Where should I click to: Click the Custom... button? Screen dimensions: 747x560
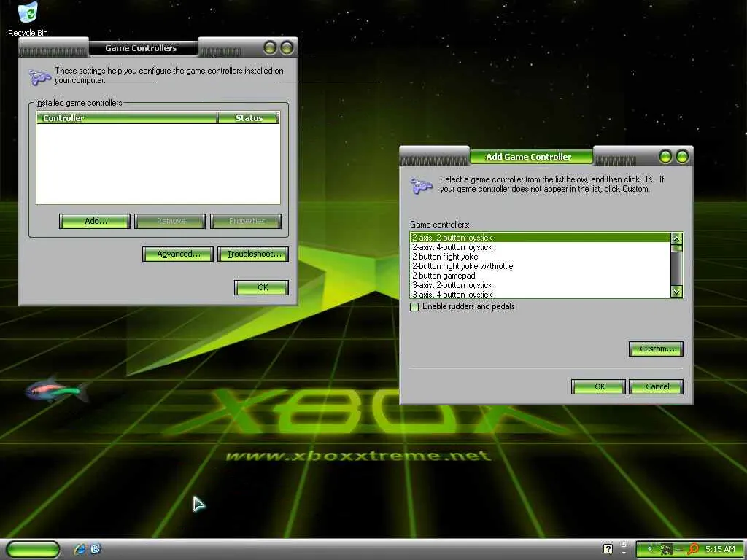(x=656, y=349)
